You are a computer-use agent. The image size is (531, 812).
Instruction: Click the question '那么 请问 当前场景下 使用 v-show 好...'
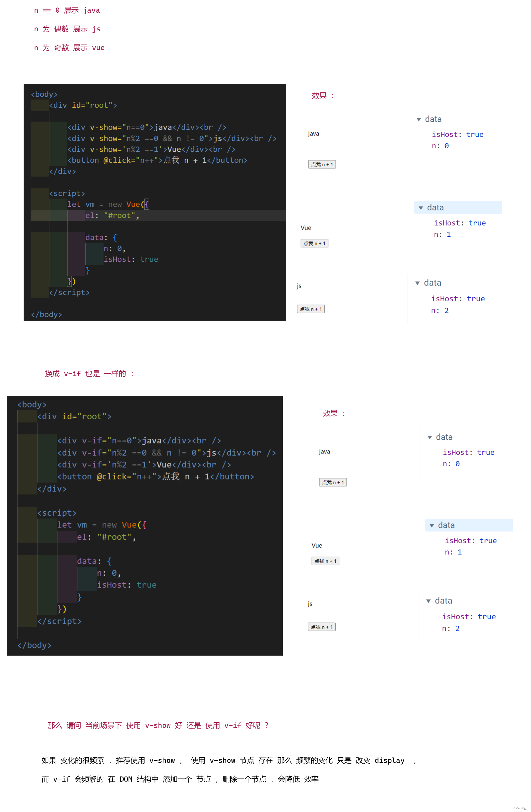[x=158, y=725]
